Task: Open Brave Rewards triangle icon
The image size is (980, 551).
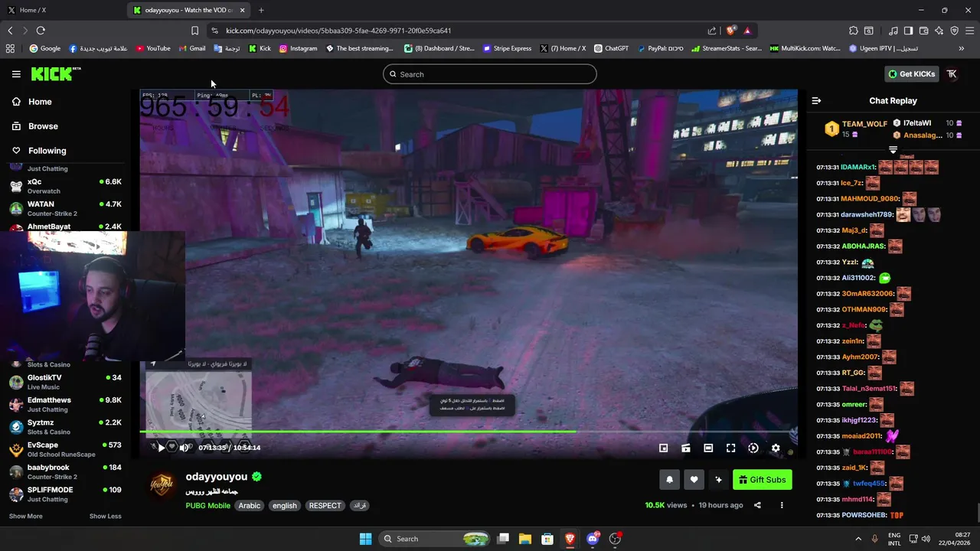Action: [747, 31]
